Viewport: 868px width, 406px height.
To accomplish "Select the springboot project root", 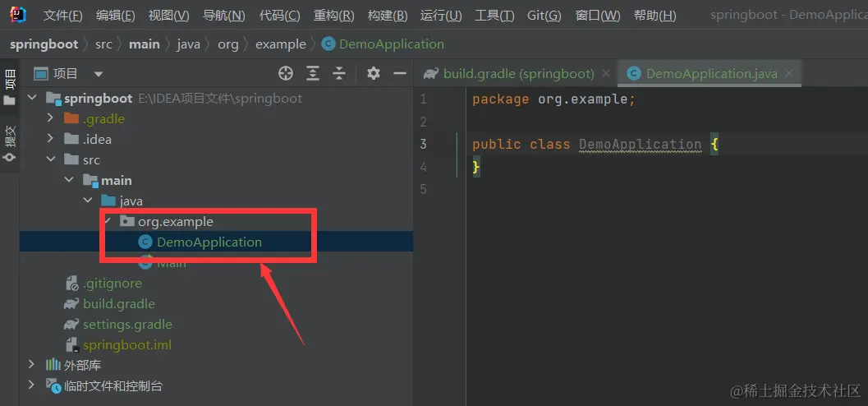I will tap(98, 99).
